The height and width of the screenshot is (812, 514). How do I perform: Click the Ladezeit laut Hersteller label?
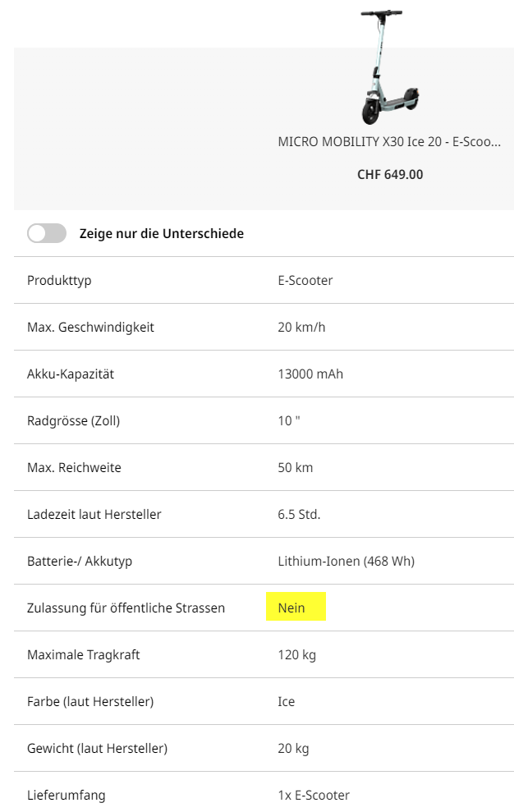(x=94, y=514)
